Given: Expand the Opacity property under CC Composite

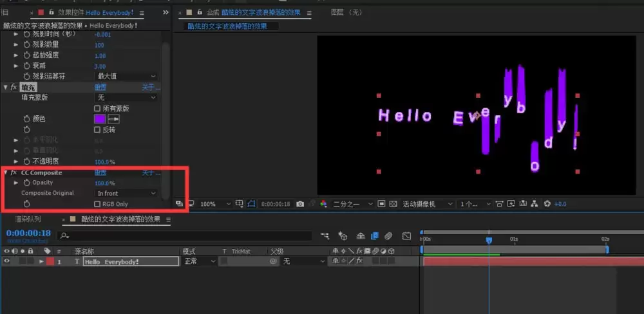Looking at the screenshot, I should click(x=17, y=183).
